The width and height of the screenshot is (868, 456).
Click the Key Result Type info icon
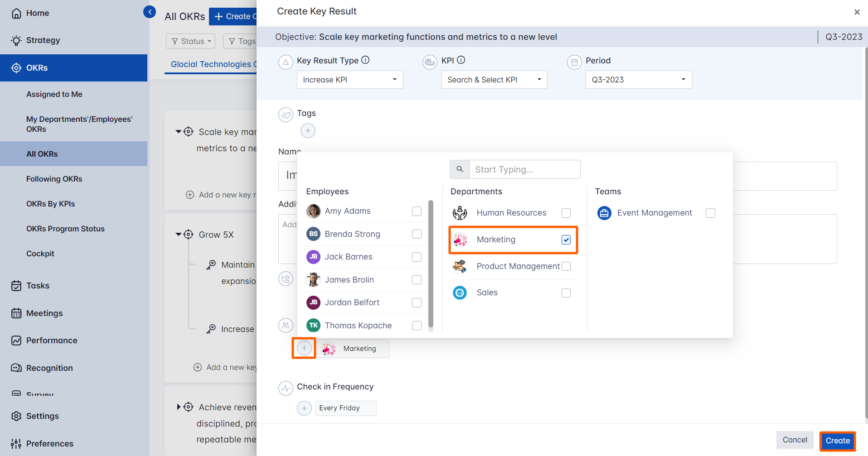pyautogui.click(x=365, y=60)
